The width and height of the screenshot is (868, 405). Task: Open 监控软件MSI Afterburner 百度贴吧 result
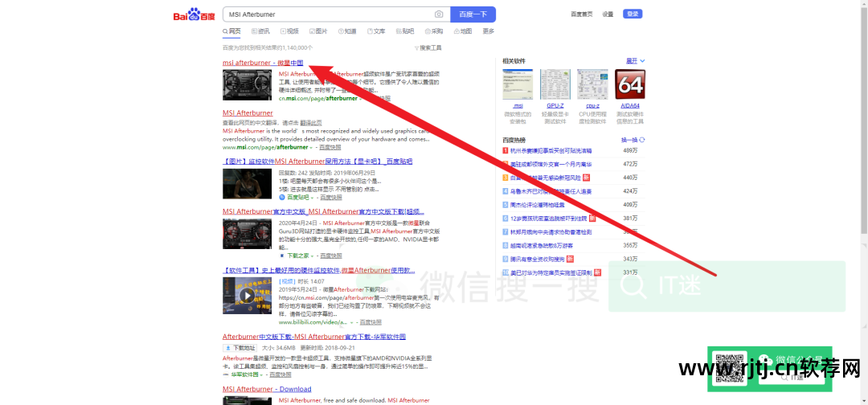pos(317,161)
